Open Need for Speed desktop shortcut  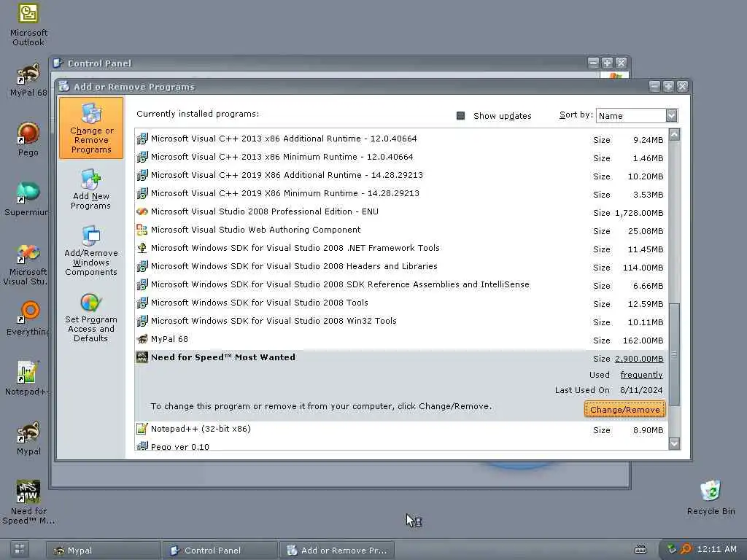coord(28,502)
